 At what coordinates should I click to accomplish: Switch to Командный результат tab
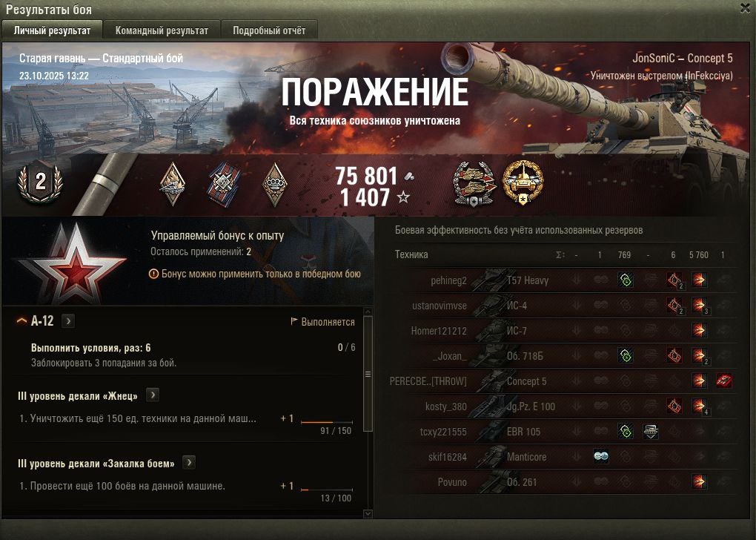pos(162,30)
